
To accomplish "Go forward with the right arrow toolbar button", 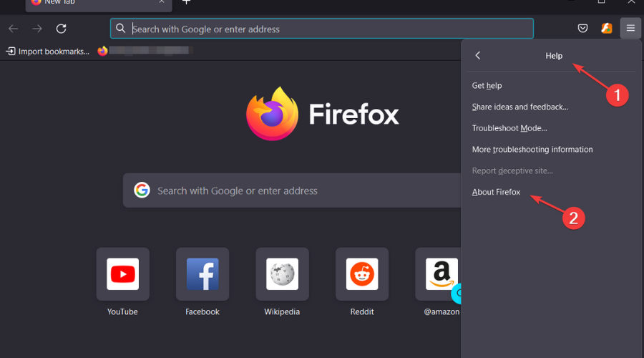I will pos(37,29).
